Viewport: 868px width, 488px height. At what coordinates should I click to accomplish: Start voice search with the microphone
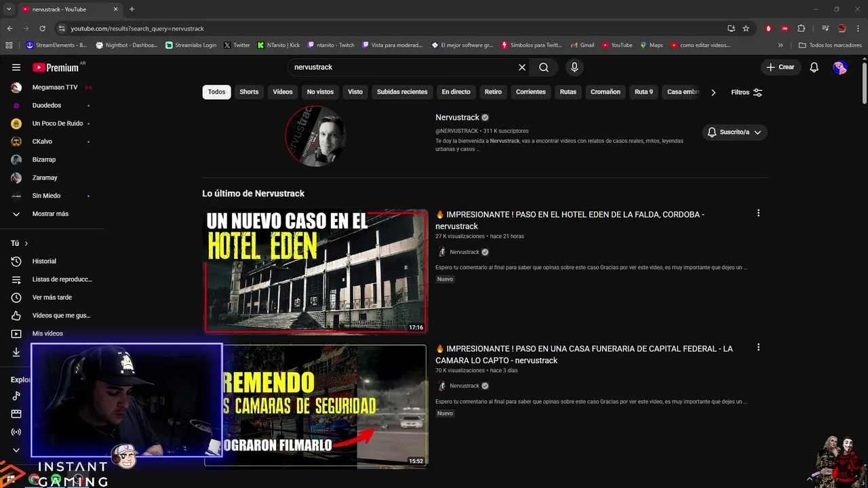[x=574, y=67]
